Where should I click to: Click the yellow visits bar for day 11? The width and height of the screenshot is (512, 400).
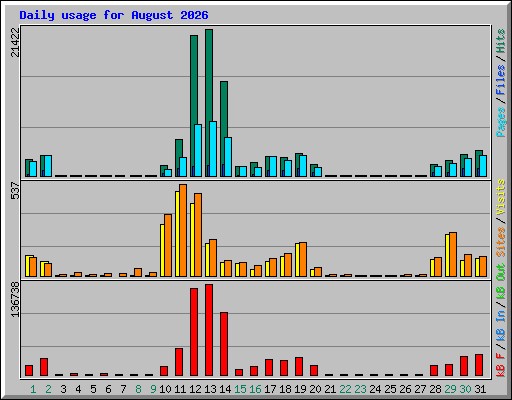tap(177, 234)
